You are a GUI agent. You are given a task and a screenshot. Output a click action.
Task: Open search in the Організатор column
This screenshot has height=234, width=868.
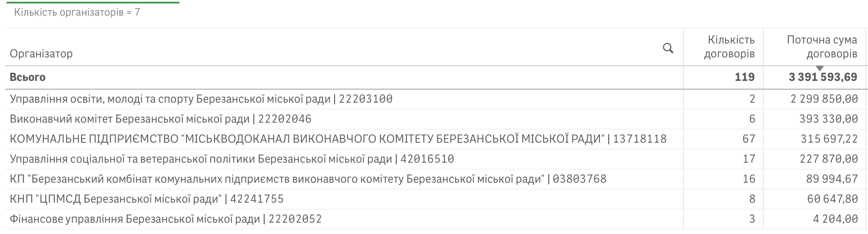[668, 48]
